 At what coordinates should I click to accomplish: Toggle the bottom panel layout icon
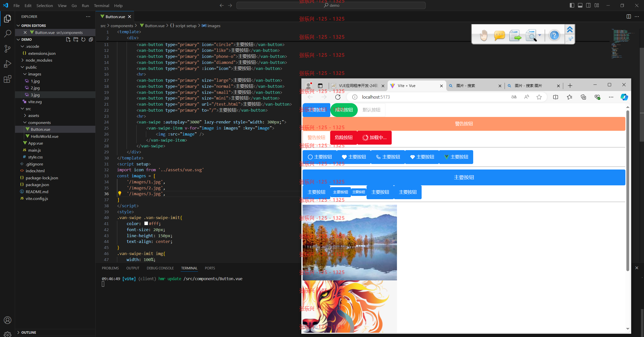click(580, 5)
